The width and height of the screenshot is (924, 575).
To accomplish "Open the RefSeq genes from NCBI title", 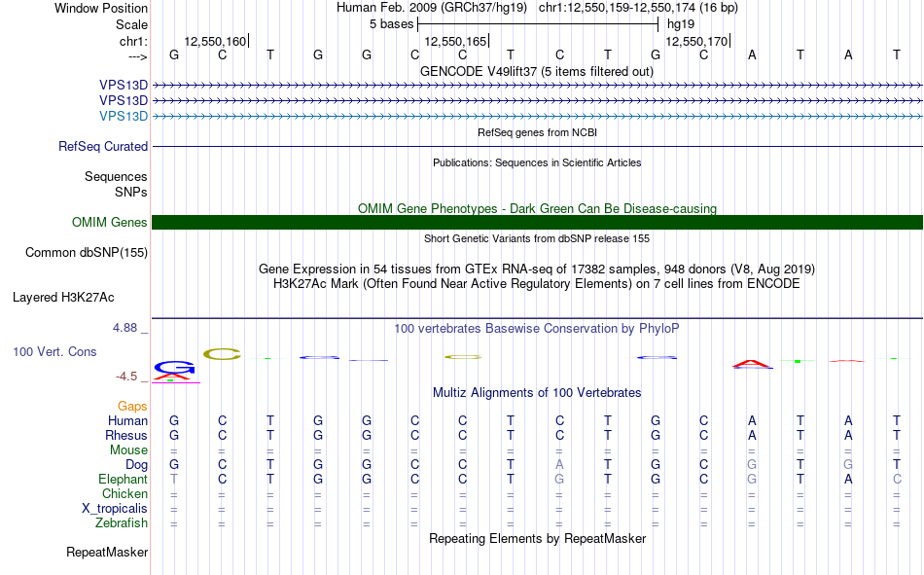I will point(537,132).
